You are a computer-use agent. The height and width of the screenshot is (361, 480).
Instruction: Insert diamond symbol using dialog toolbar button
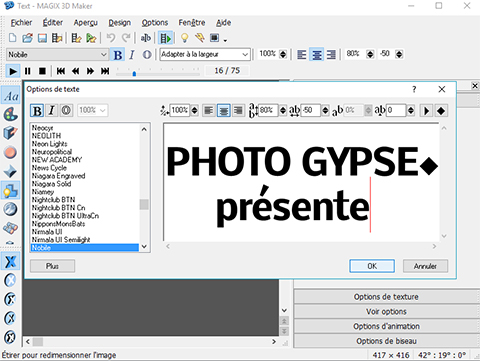click(x=441, y=111)
